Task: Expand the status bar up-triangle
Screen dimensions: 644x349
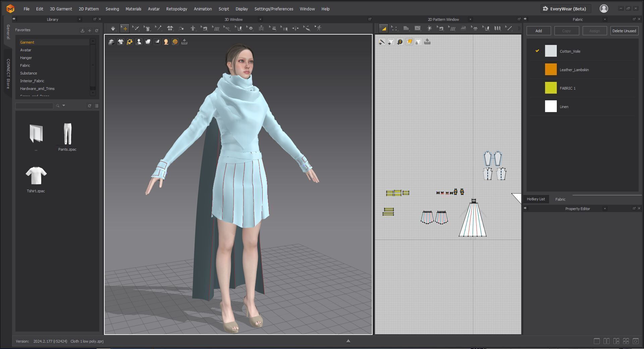Action: pyautogui.click(x=348, y=341)
